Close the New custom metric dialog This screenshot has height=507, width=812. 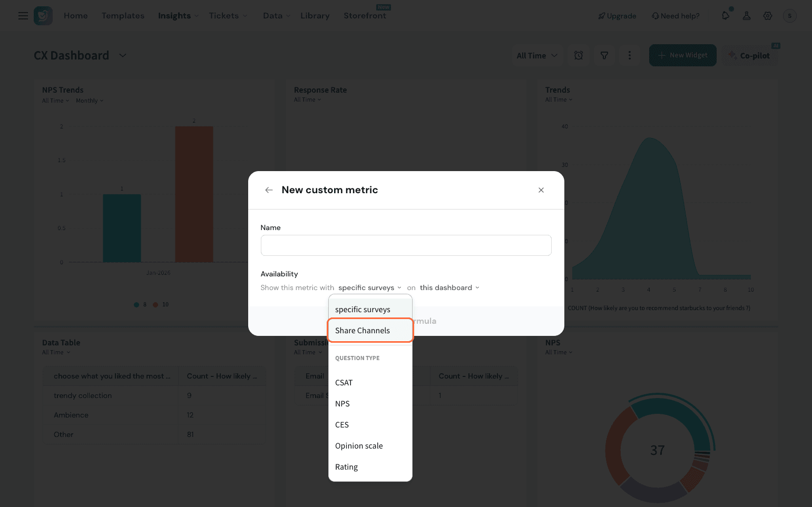(541, 190)
